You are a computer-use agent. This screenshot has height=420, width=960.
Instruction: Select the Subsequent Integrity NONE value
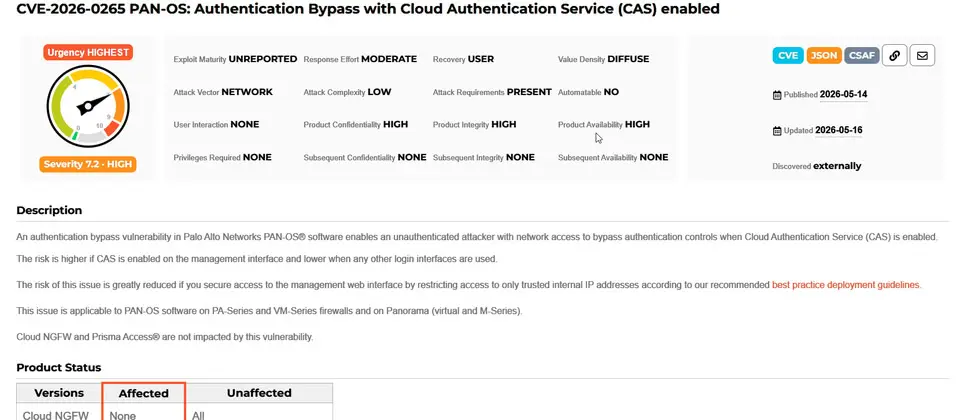point(520,157)
